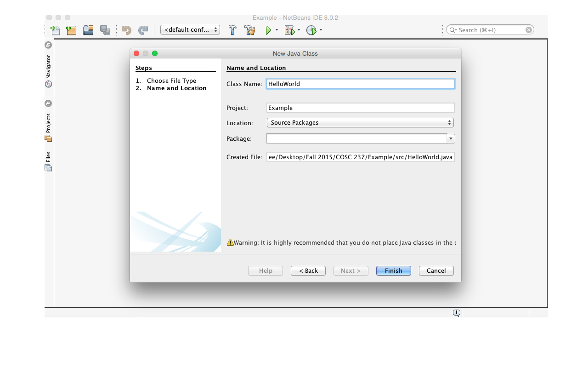Open a project via the Open Project icon

(88, 30)
